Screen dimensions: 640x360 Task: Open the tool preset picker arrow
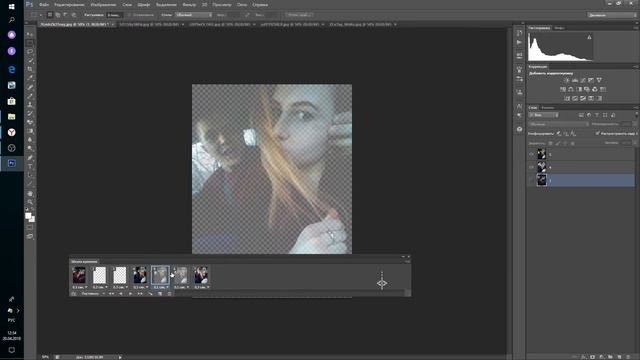(x=41, y=15)
